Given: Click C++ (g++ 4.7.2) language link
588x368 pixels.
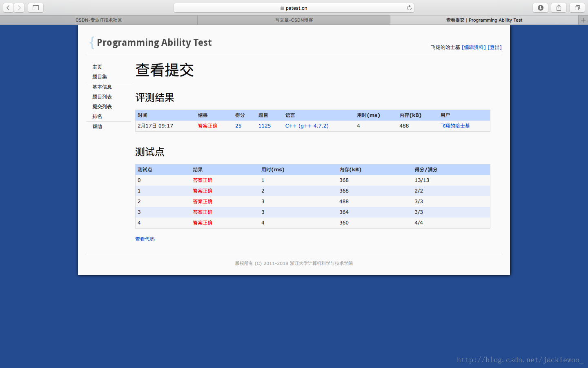Looking at the screenshot, I should click(x=307, y=126).
